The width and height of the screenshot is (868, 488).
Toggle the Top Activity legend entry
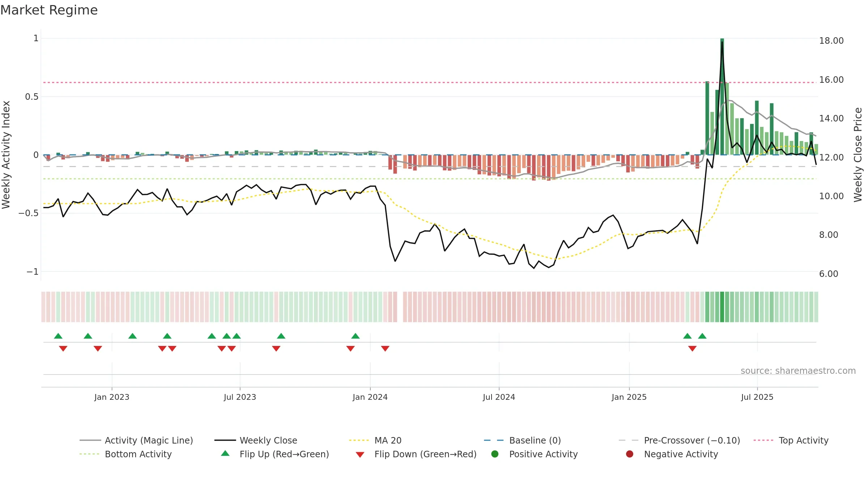tap(791, 440)
